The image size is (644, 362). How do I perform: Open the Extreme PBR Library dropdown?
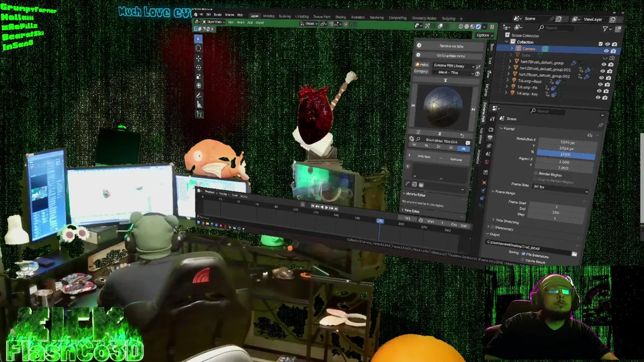pyautogui.click(x=453, y=66)
